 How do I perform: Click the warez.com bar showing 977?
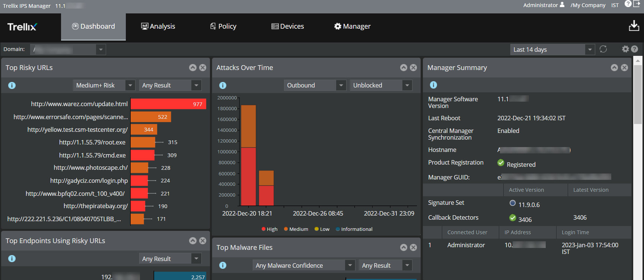click(168, 104)
